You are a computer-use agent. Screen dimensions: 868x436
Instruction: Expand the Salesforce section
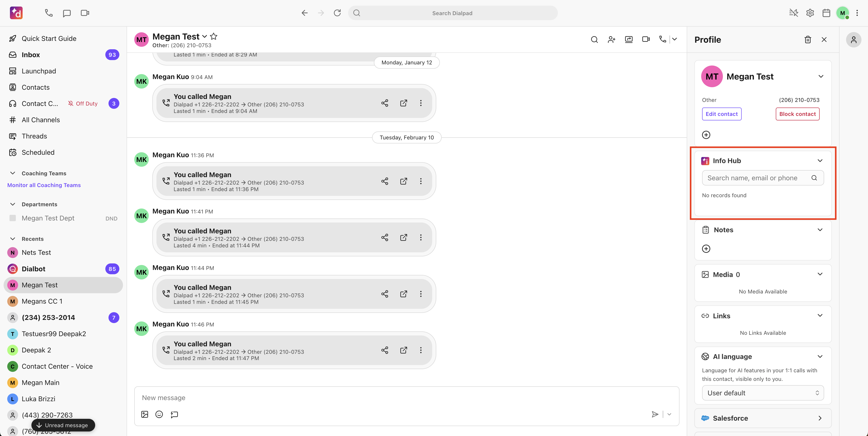tap(820, 418)
